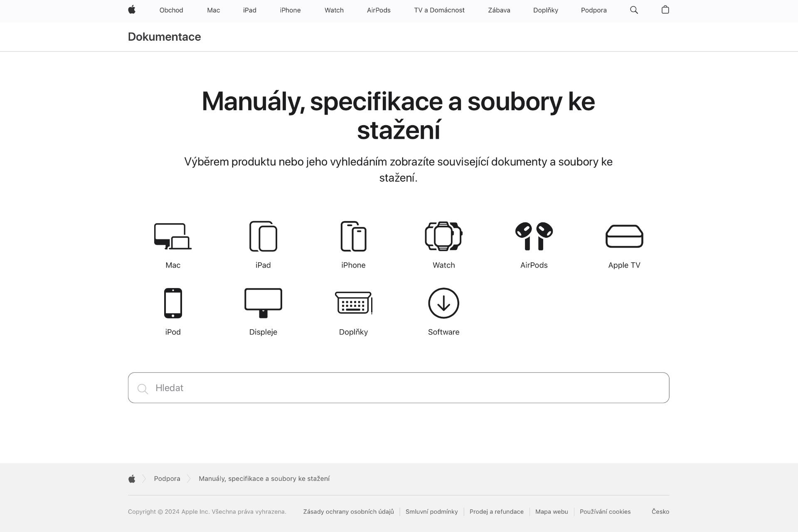Open the Používání cookies link
Image resolution: width=798 pixels, height=532 pixels.
pos(605,512)
